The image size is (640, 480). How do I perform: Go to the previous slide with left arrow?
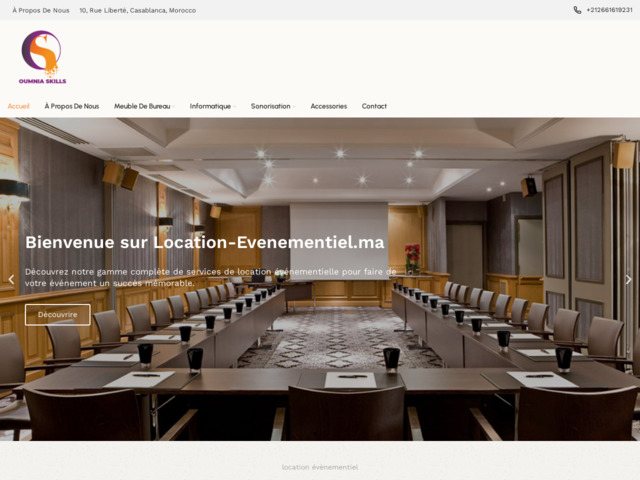(11, 280)
